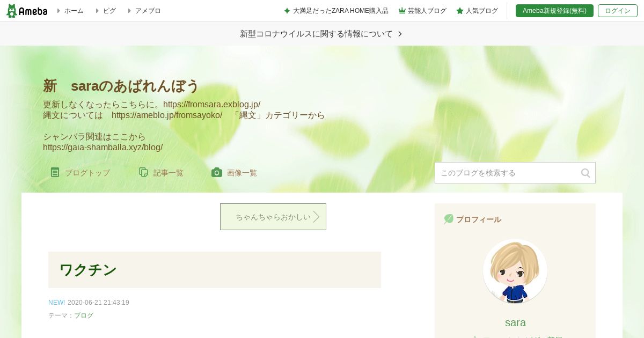Click the exblog URL text in blog description
This screenshot has height=338, width=644.
[211, 104]
